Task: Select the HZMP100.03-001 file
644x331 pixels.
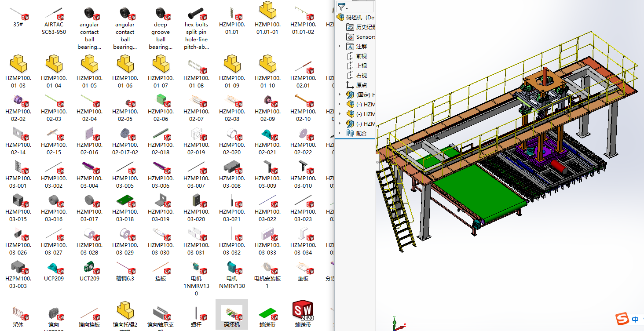Action: [x=18, y=175]
